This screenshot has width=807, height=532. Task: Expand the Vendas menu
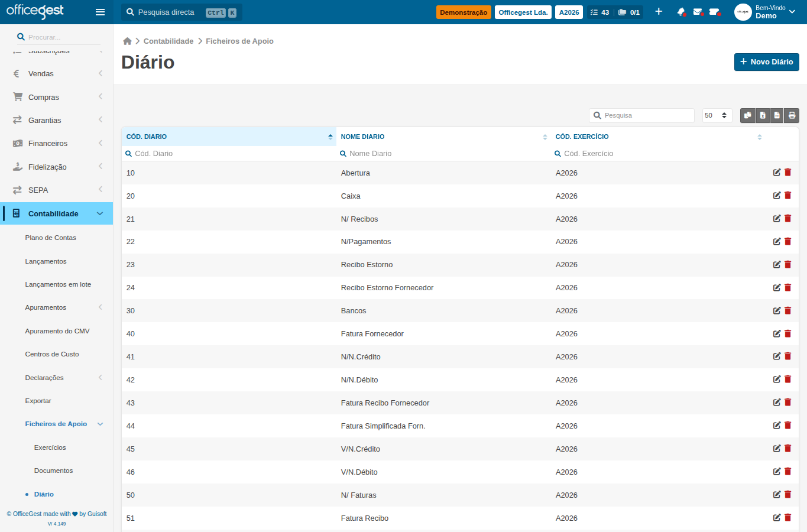click(x=57, y=74)
